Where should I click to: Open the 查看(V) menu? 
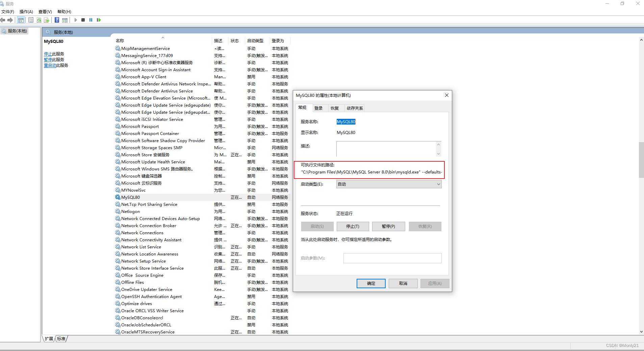(45, 11)
